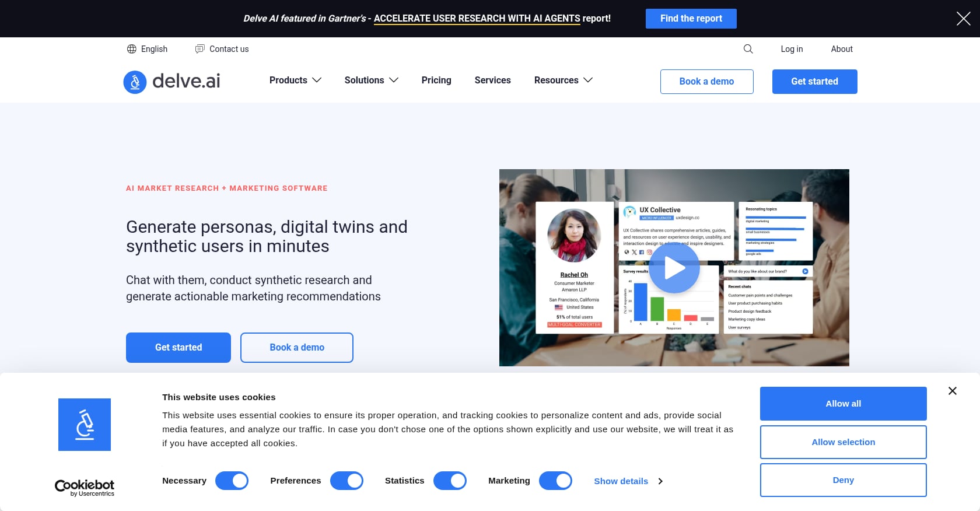The height and width of the screenshot is (511, 980).
Task: Click the Log in link
Action: point(792,49)
